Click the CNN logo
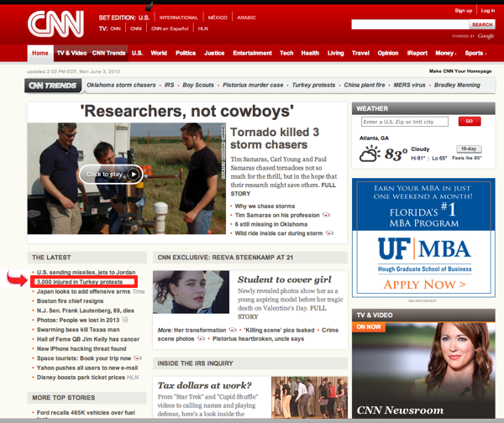This screenshot has height=423, width=504. coord(56,24)
